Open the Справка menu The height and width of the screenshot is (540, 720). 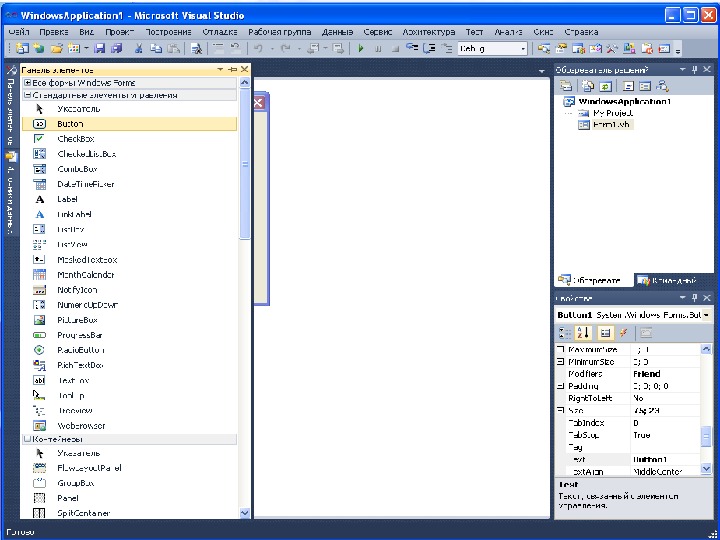click(x=581, y=32)
